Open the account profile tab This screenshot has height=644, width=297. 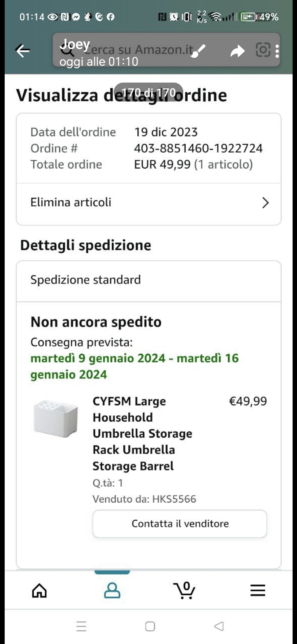coord(112,591)
